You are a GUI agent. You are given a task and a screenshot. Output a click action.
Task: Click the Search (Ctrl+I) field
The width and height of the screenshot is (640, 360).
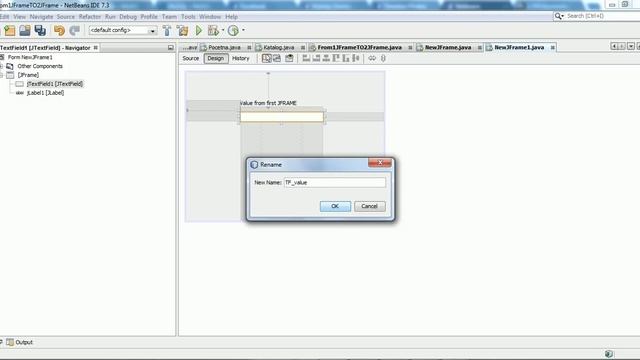596,16
